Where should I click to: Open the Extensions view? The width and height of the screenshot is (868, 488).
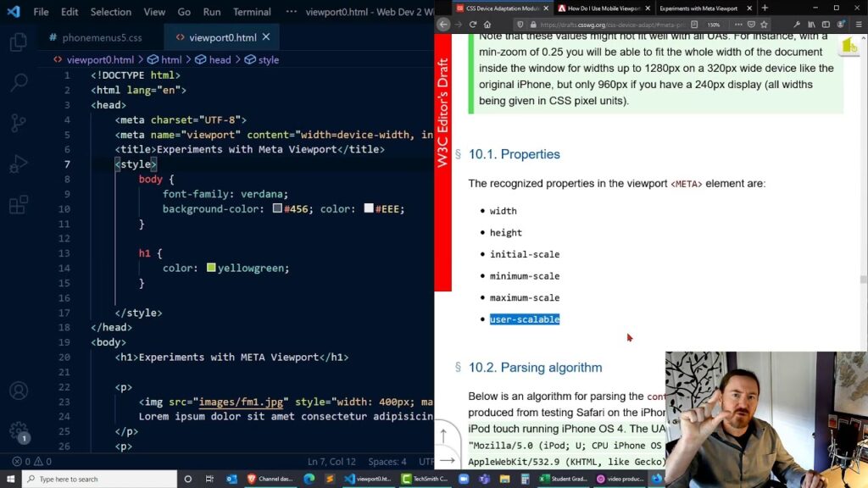click(18, 205)
